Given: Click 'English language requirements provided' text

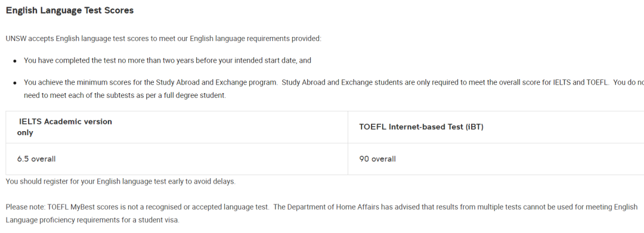Looking at the screenshot, I should click(255, 39).
